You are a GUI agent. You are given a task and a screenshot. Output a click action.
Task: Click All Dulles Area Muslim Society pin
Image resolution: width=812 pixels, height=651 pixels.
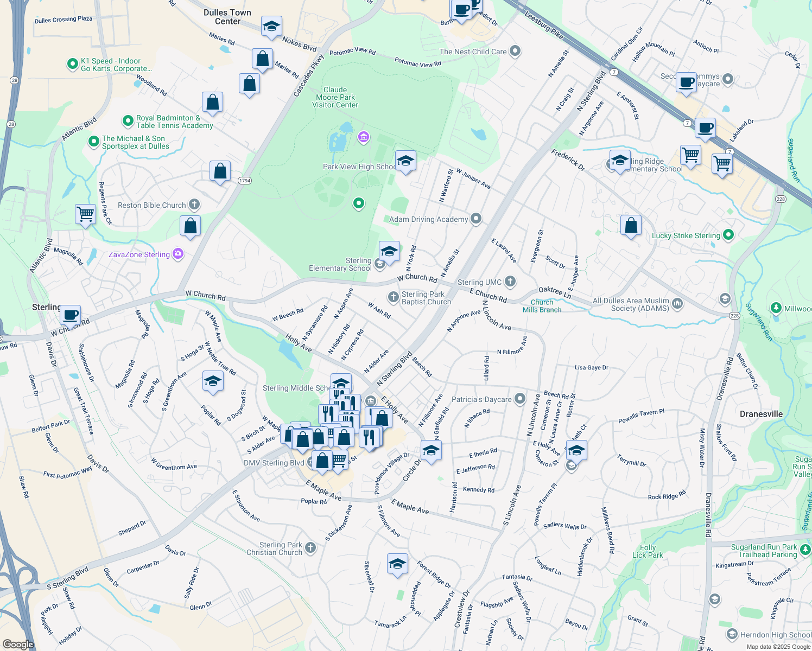(677, 304)
